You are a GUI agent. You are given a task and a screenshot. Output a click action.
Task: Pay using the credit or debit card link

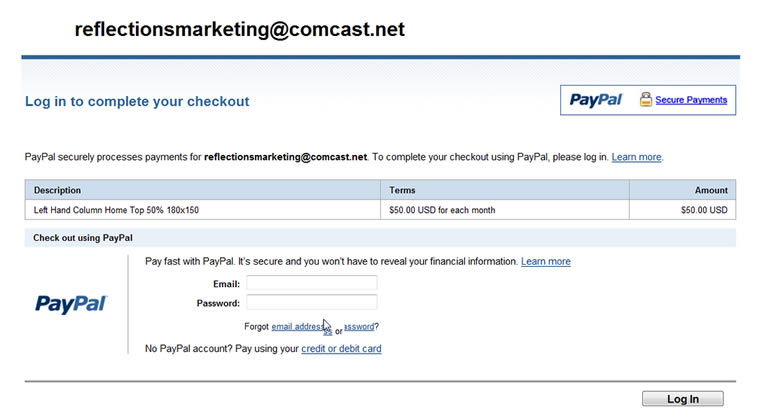point(341,349)
